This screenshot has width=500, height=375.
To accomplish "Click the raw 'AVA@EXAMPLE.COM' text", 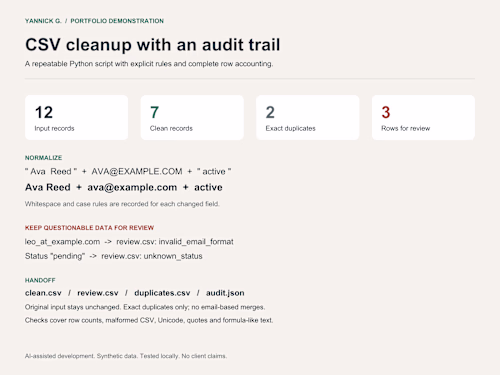I will click(137, 172).
